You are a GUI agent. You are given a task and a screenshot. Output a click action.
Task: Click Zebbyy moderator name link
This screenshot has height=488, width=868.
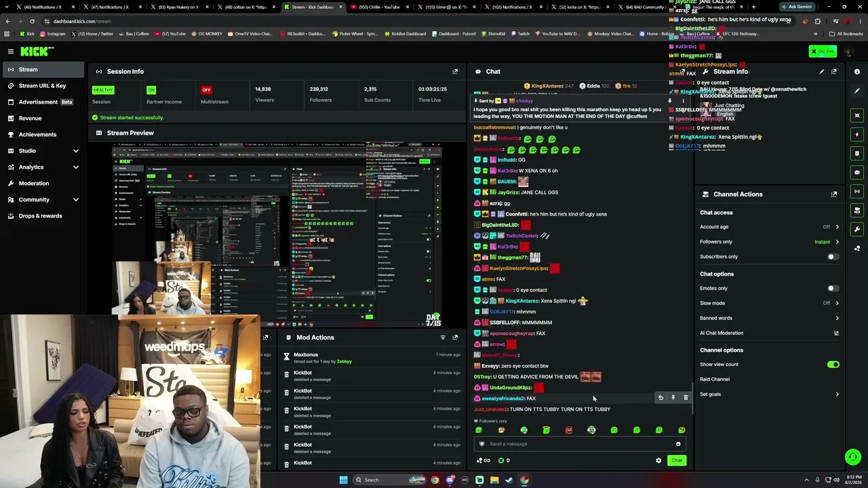point(344,361)
